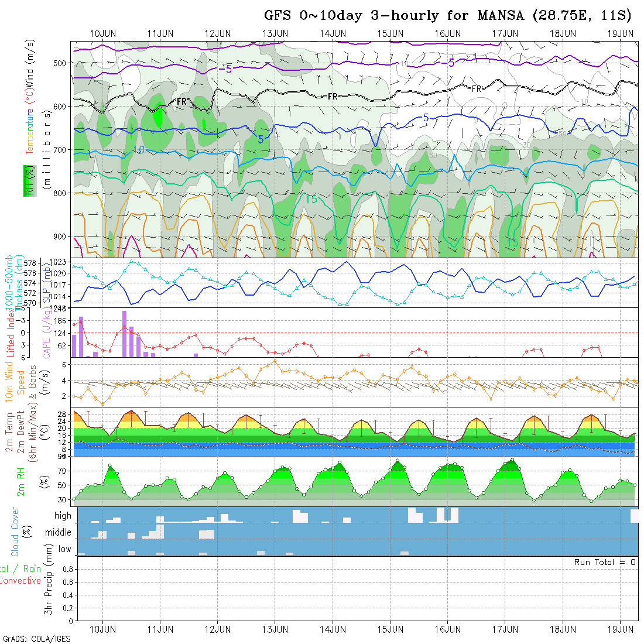
Task: Click the high cloud row label
Action: point(63,516)
